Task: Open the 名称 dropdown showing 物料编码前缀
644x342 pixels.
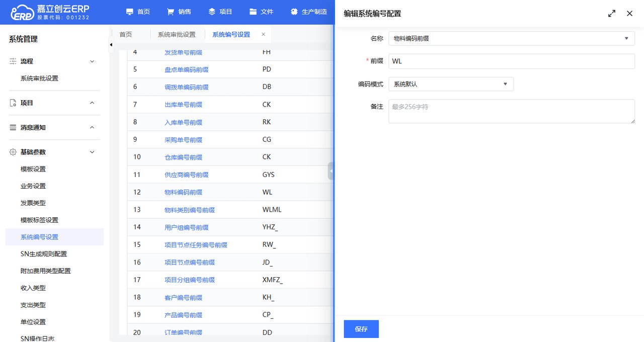Action: click(x=512, y=38)
